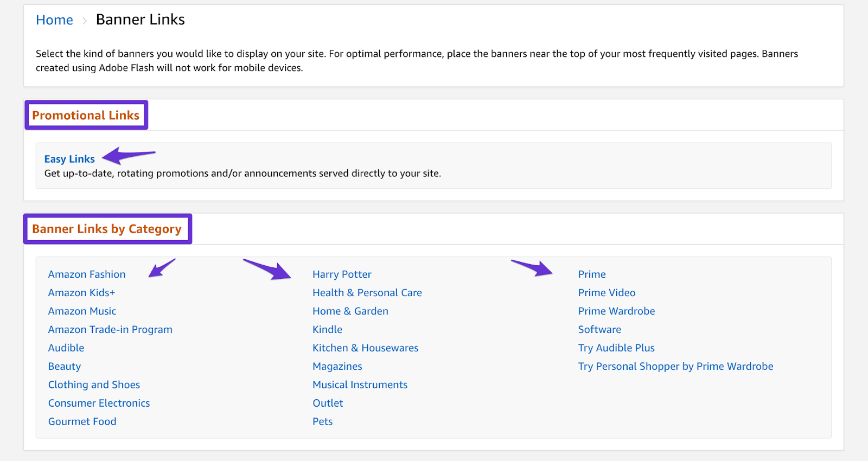Choose the Kindle banner category
The width and height of the screenshot is (868, 461).
[327, 330]
